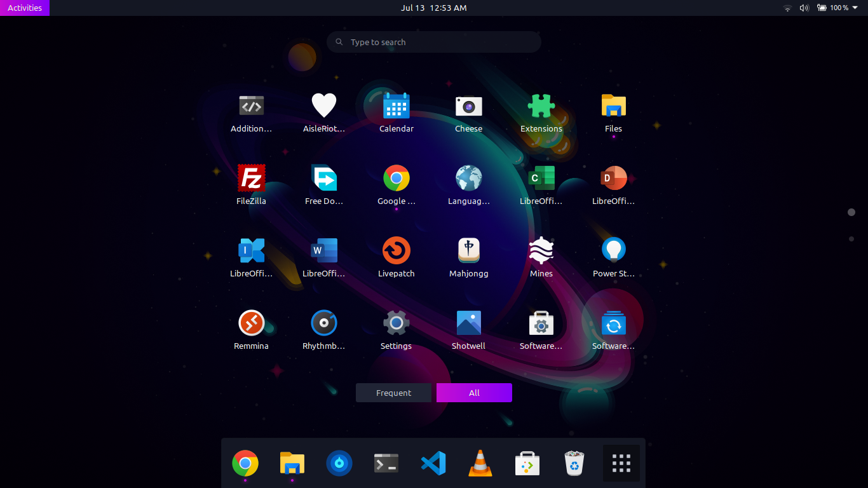Open Rhythmbox music player

click(x=323, y=323)
